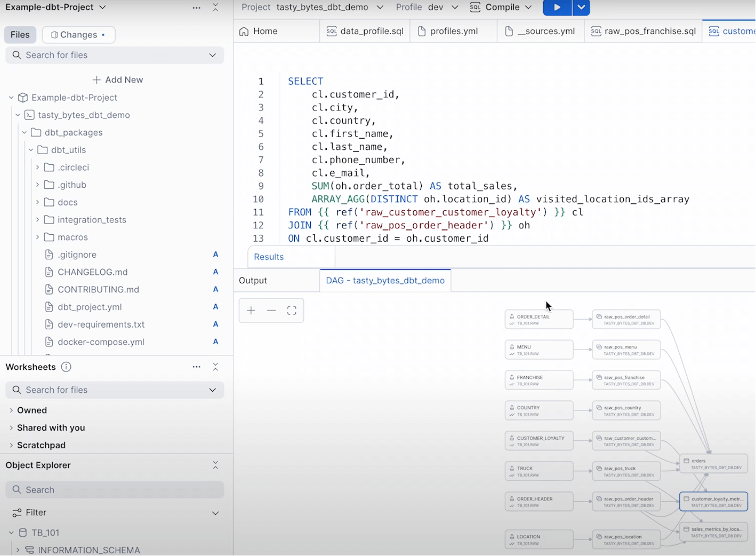Open the profiles.yml tab
This screenshot has width=756, height=556.
[x=453, y=31]
